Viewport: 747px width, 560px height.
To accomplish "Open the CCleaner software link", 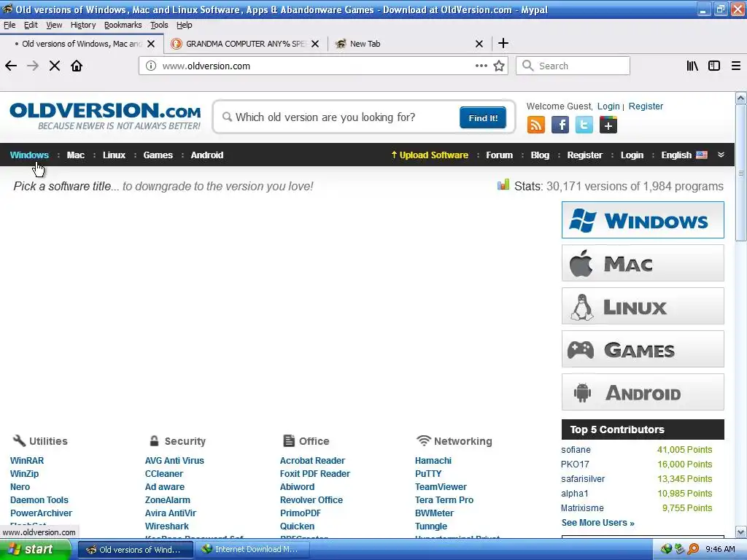I will tap(164, 474).
